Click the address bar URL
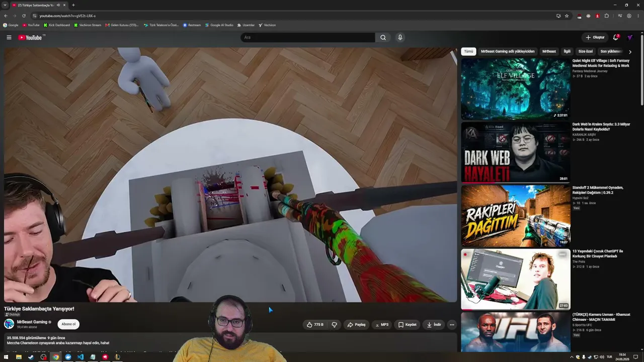 (67, 16)
